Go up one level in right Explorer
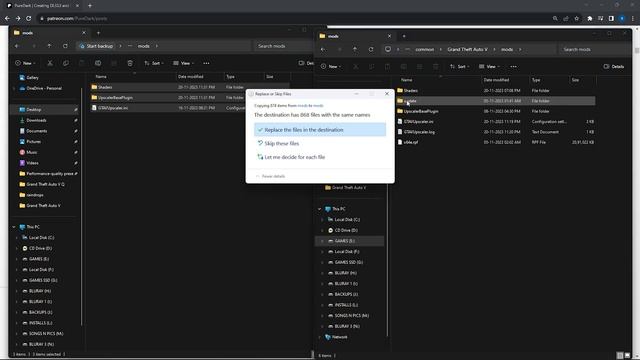 [x=355, y=49]
